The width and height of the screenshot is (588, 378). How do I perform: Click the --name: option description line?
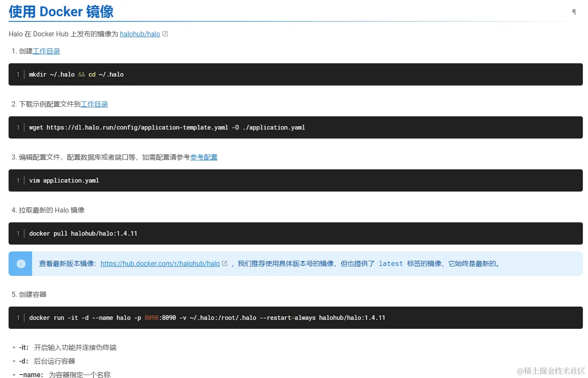point(65,375)
